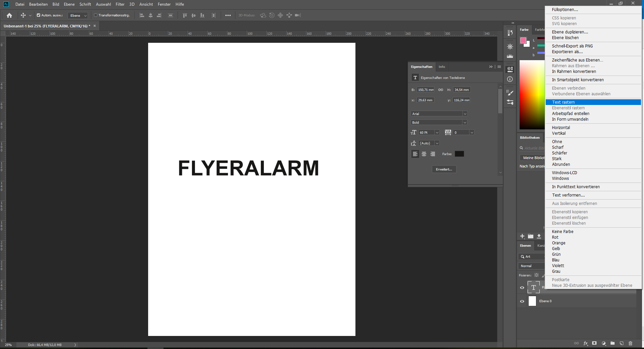Image resolution: width=644 pixels, height=349 pixels.
Task: Open the fx layer style icon
Action: coord(585,343)
